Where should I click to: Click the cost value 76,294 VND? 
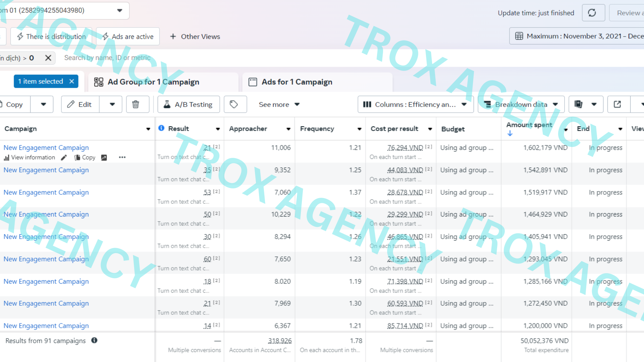pyautogui.click(x=405, y=148)
